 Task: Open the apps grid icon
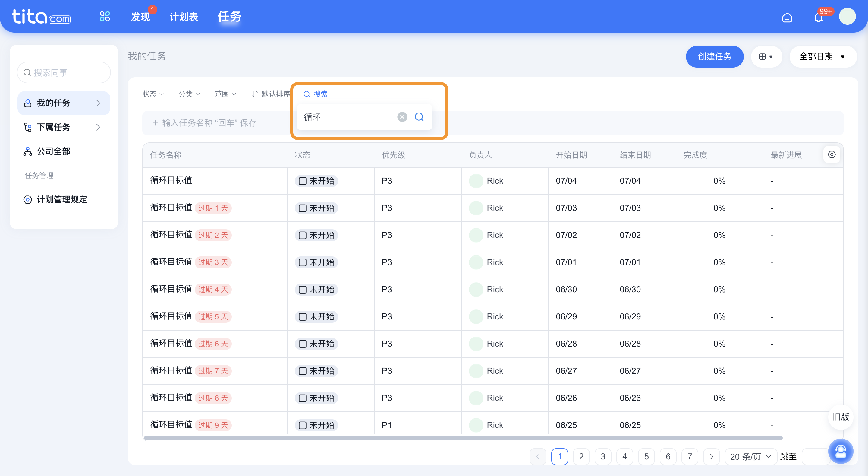point(105,16)
